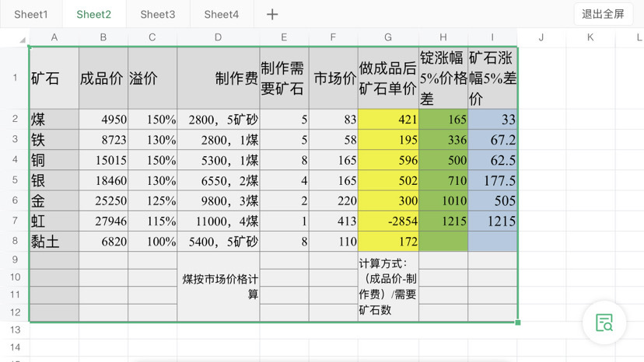Select the active Sheet2 tab
Image resolution: width=644 pixels, height=362 pixels.
coord(93,14)
